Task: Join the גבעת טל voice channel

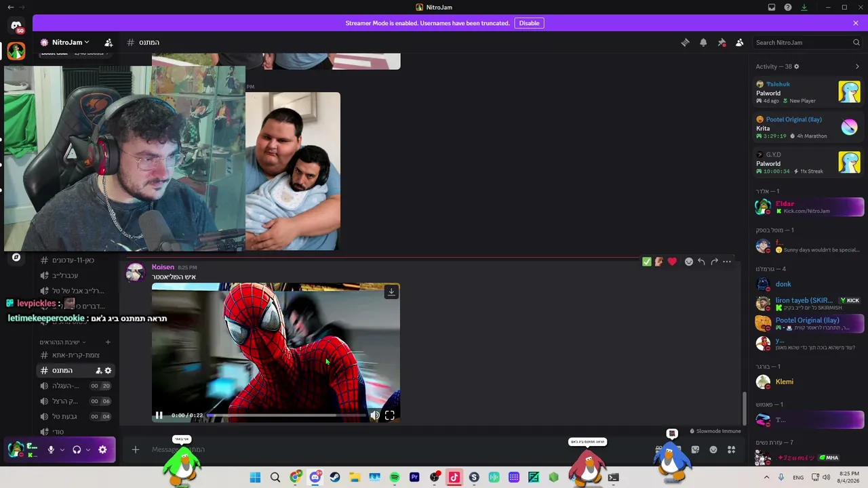Action: pyautogui.click(x=75, y=416)
